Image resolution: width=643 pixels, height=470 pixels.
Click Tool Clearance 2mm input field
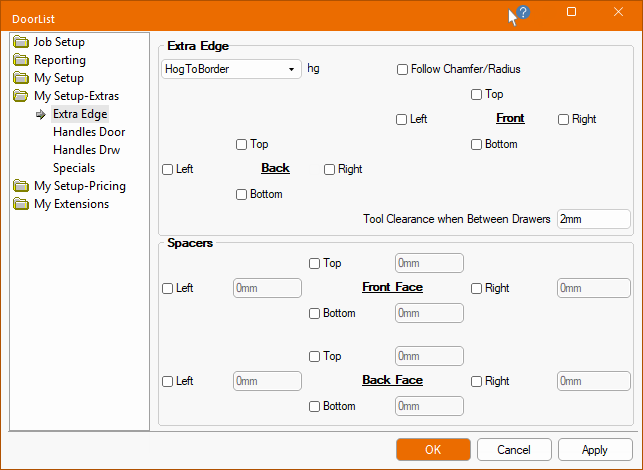593,219
